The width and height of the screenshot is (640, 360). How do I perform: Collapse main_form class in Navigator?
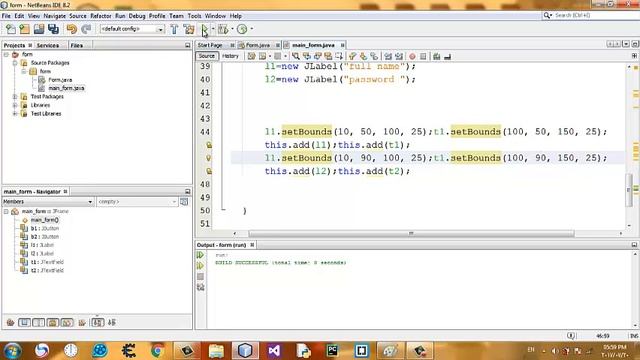(6, 211)
